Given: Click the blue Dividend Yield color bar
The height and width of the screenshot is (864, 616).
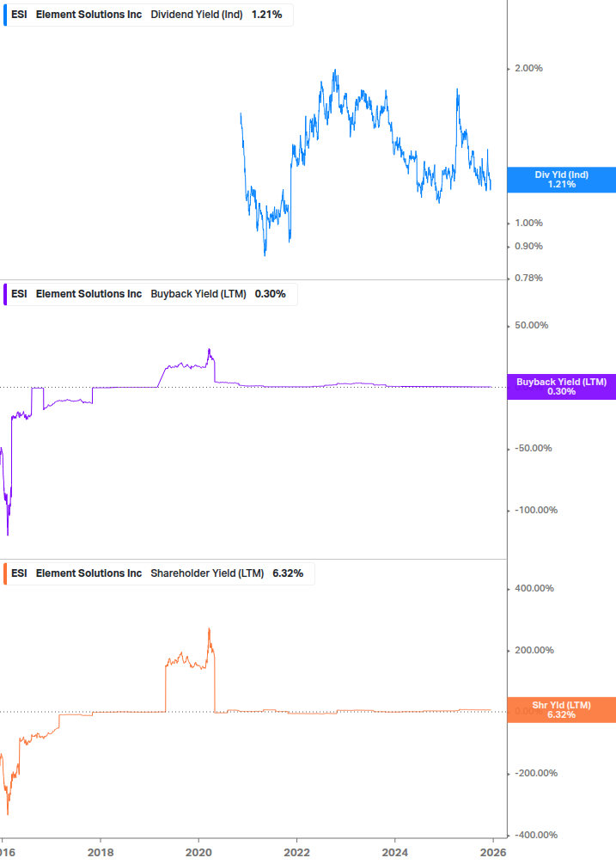Looking at the screenshot, I should 5,15.
